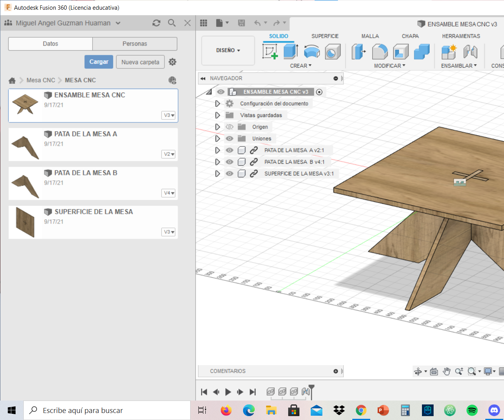Image resolution: width=504 pixels, height=420 pixels.
Task: Expand the COMENTARIOS panel with plus icon
Action: tap(336, 371)
